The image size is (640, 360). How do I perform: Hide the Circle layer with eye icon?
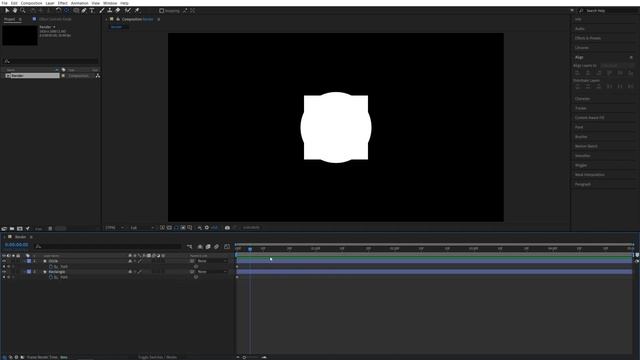[4, 261]
